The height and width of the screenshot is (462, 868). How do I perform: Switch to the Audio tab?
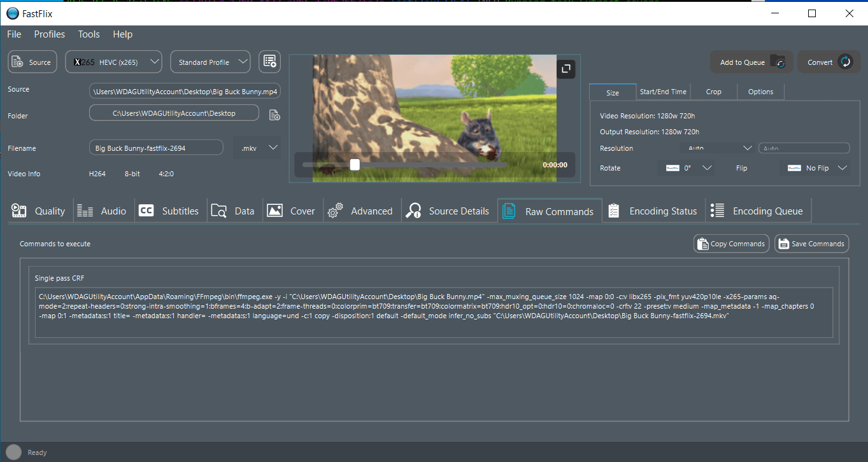(104, 211)
